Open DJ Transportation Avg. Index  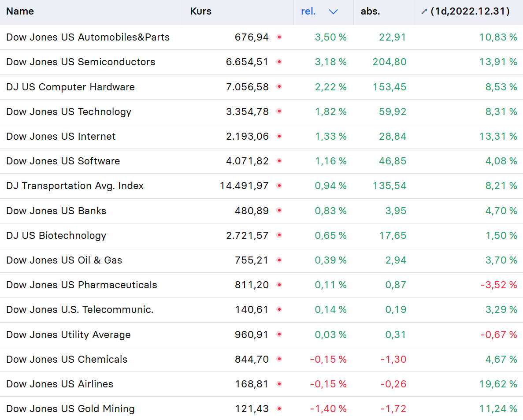click(x=75, y=186)
